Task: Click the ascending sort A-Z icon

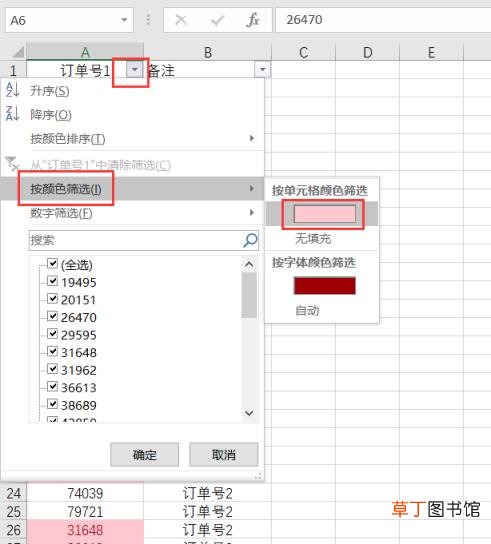Action: [12, 90]
